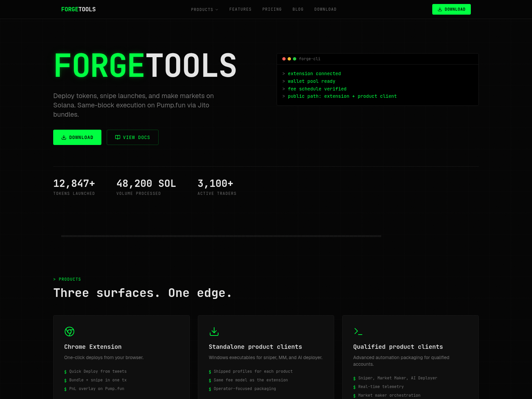The image size is (532, 399).
Task: Click the FORGETOOLS logo in the header
Action: coord(78,9)
